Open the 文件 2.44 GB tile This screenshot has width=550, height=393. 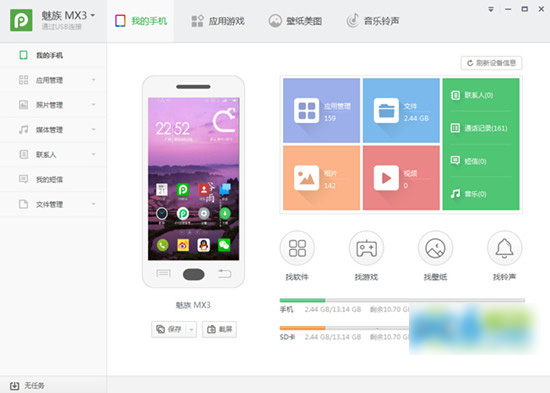[401, 111]
